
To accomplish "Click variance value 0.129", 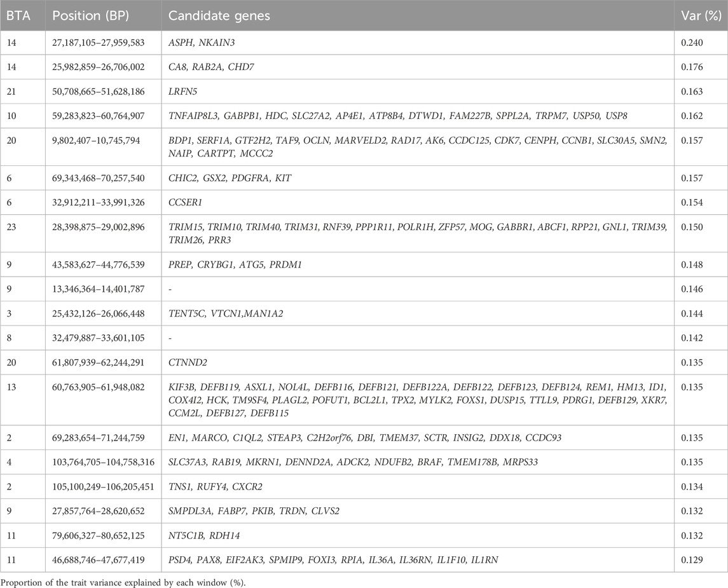I will pyautogui.click(x=692, y=560).
